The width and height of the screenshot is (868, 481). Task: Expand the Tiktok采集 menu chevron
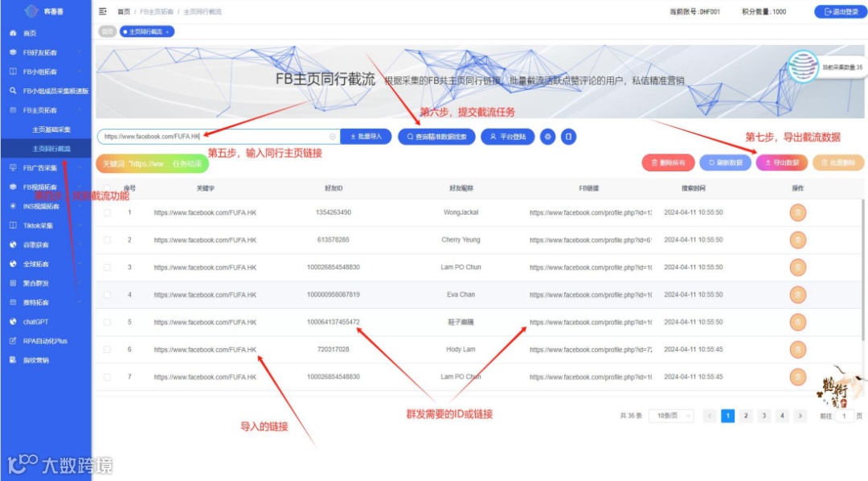[80, 225]
